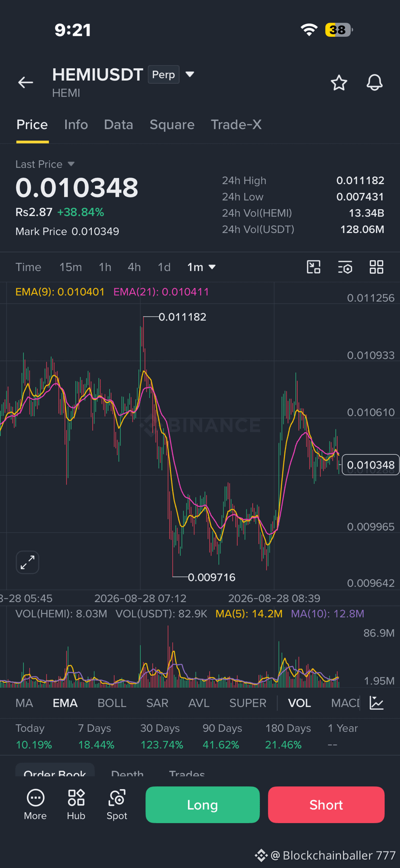Screen dimensions: 400x868
Task: Open the 1m interval dropdown
Action: pyautogui.click(x=201, y=267)
